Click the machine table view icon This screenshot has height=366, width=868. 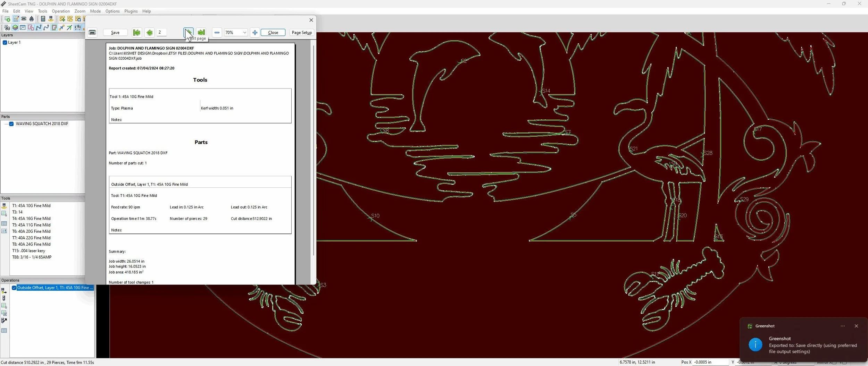tap(77, 27)
